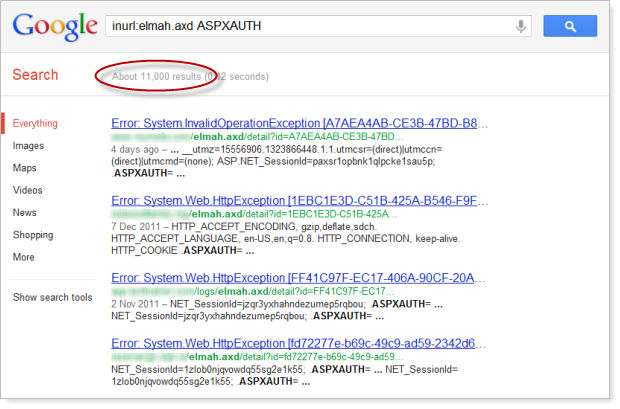The image size is (620, 409).
Task: Click the search query input field
Action: tap(318, 26)
